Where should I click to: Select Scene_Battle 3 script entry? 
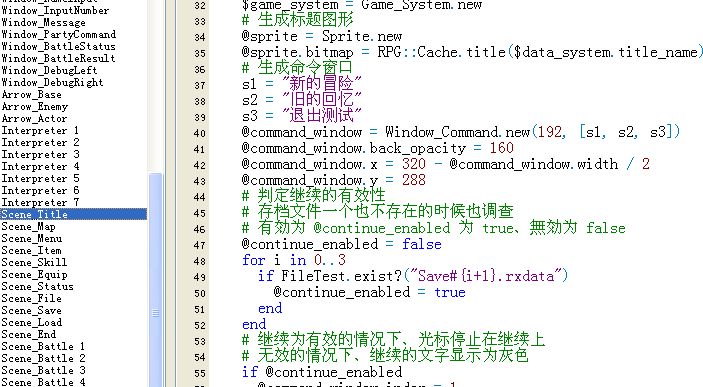(43, 370)
